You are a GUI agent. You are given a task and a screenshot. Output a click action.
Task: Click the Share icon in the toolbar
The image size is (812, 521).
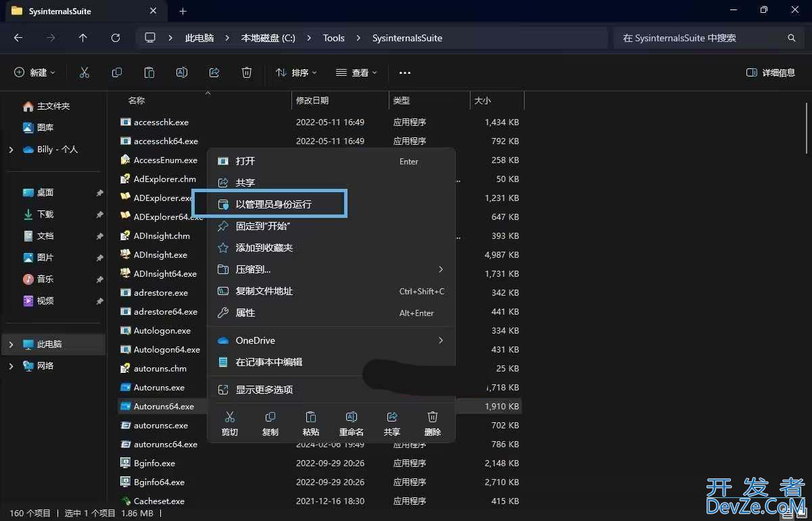click(x=214, y=72)
